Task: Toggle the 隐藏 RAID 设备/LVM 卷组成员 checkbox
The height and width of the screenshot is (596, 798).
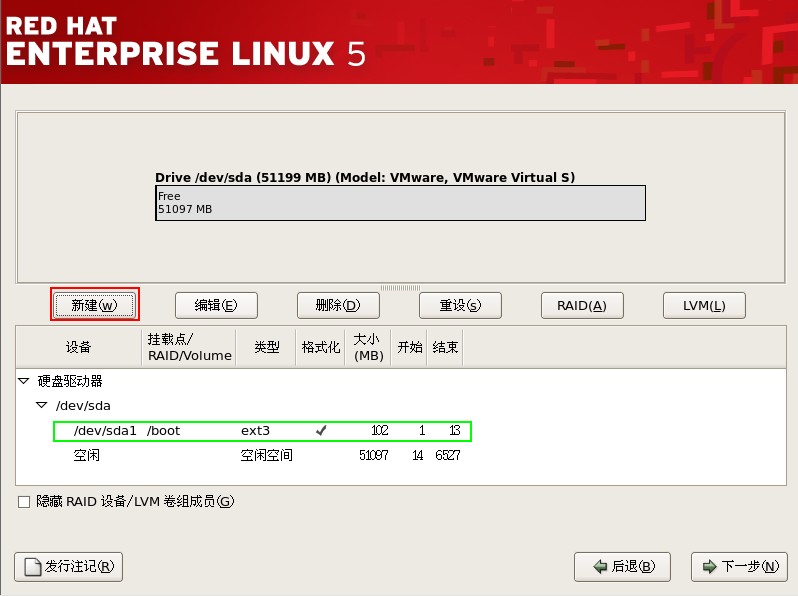Action: [24, 502]
